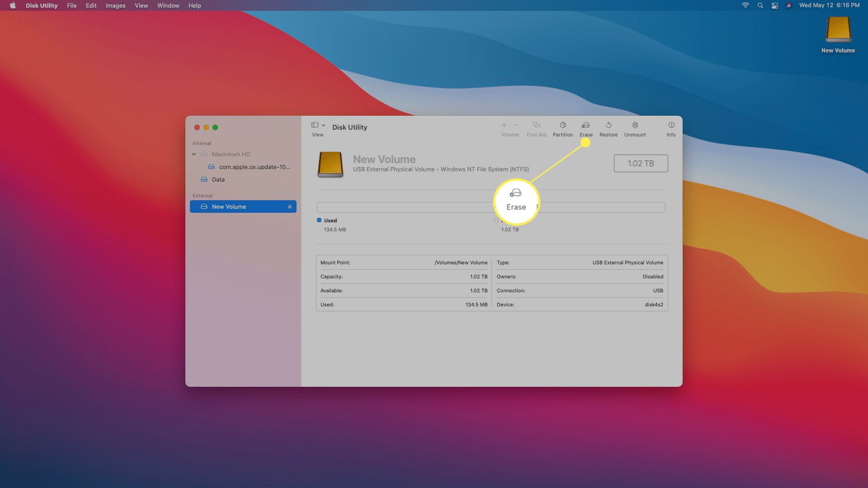The width and height of the screenshot is (868, 488).
Task: Click the New Volume drive icon in the header
Action: click(x=330, y=164)
